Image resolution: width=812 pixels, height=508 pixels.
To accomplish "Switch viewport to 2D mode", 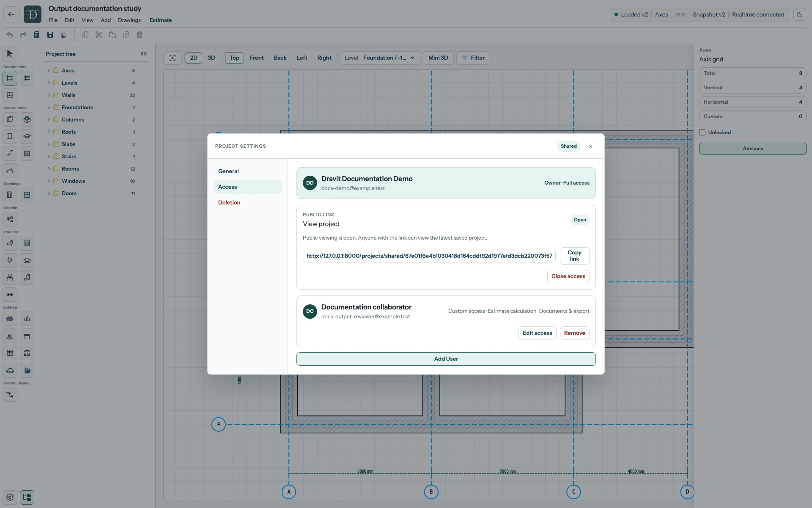I will coord(194,58).
